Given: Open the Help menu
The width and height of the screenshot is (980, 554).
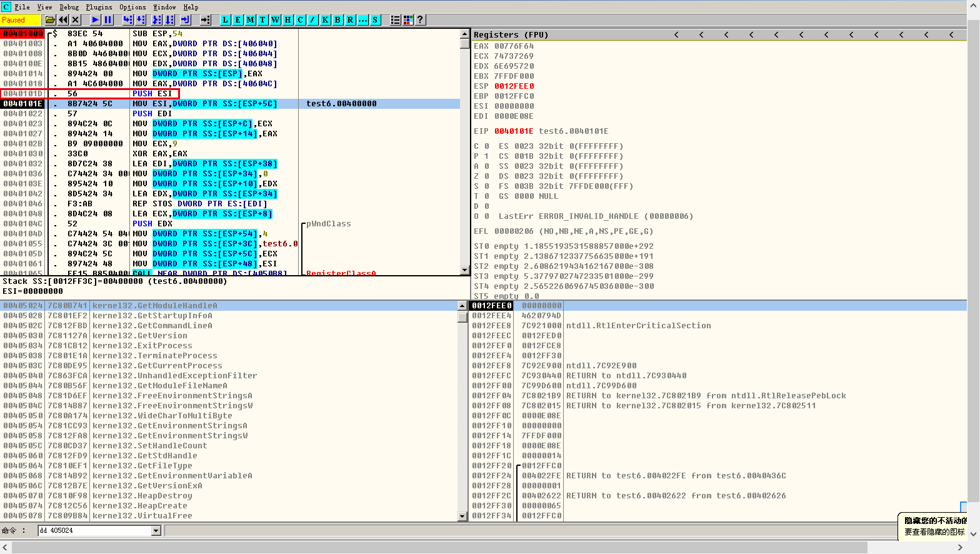Looking at the screenshot, I should click(x=191, y=8).
